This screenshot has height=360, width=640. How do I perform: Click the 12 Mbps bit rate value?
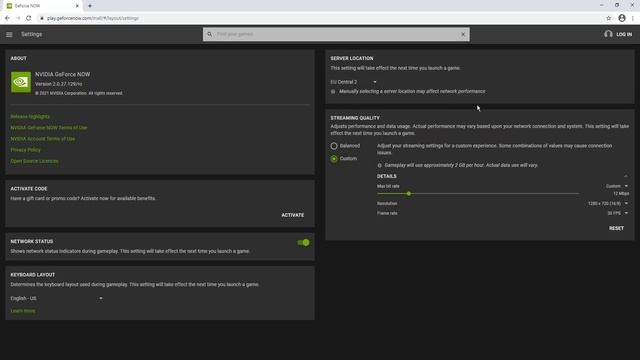click(x=621, y=193)
